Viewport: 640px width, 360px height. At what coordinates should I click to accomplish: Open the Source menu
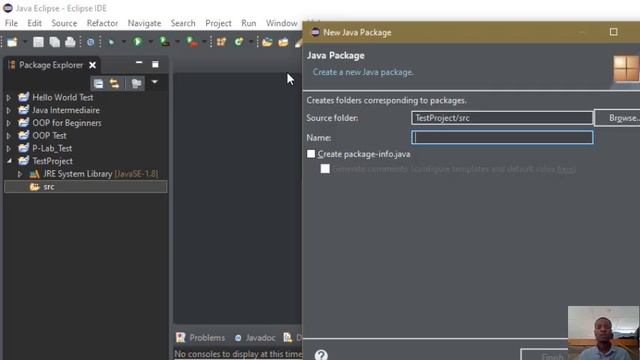click(x=64, y=23)
